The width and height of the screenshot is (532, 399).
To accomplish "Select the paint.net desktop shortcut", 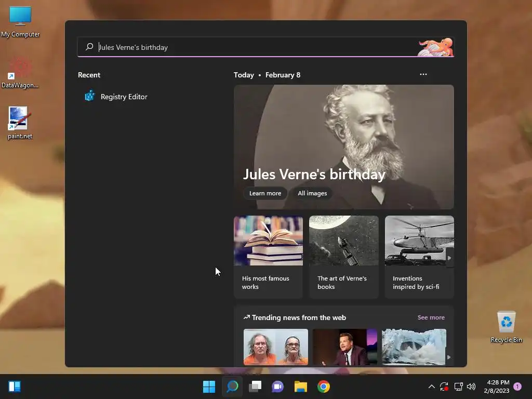I will coord(20,123).
